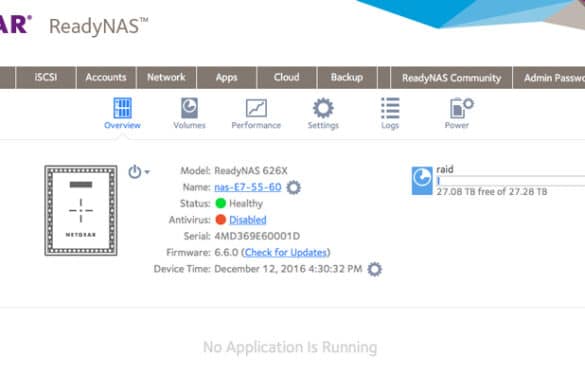Image resolution: width=585 pixels, height=390 pixels.
Task: Click the raid volume usage bar
Action: (x=511, y=181)
